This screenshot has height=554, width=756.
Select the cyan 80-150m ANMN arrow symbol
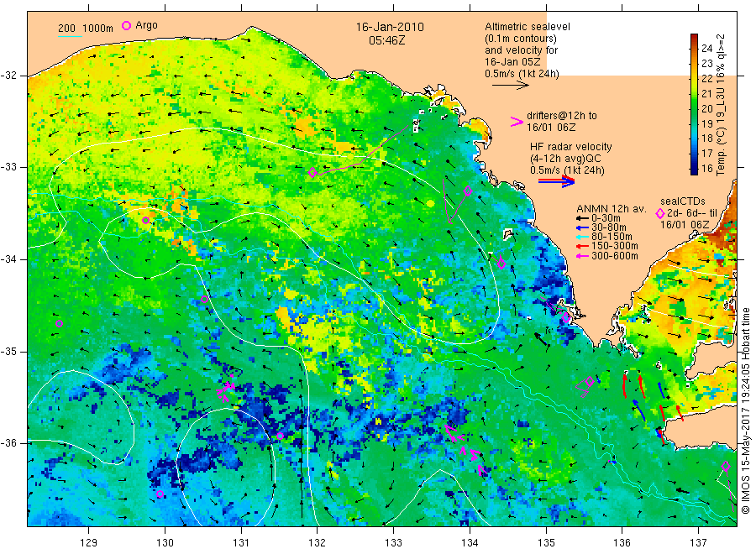[x=582, y=237]
